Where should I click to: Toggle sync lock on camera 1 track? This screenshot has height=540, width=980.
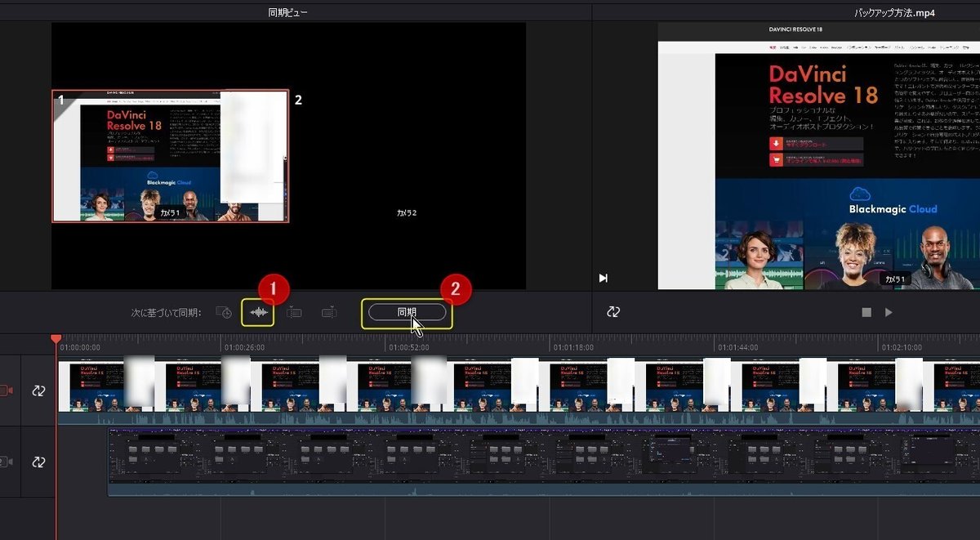tap(38, 390)
